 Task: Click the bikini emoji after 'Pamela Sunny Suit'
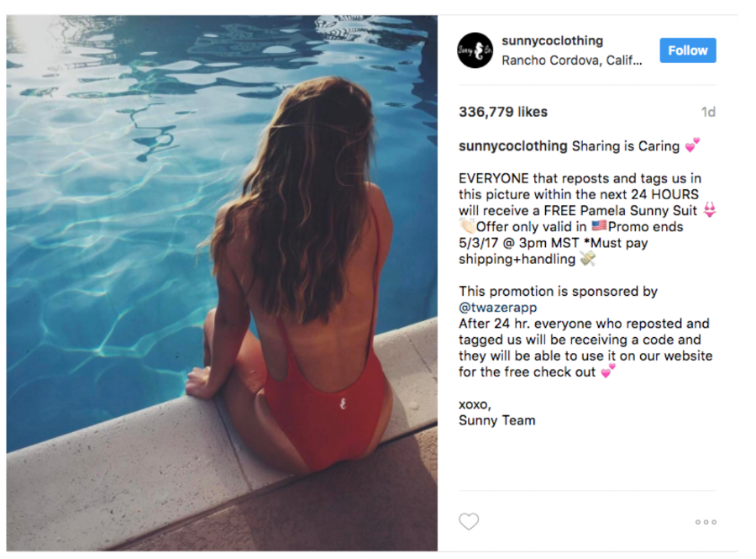(x=710, y=211)
